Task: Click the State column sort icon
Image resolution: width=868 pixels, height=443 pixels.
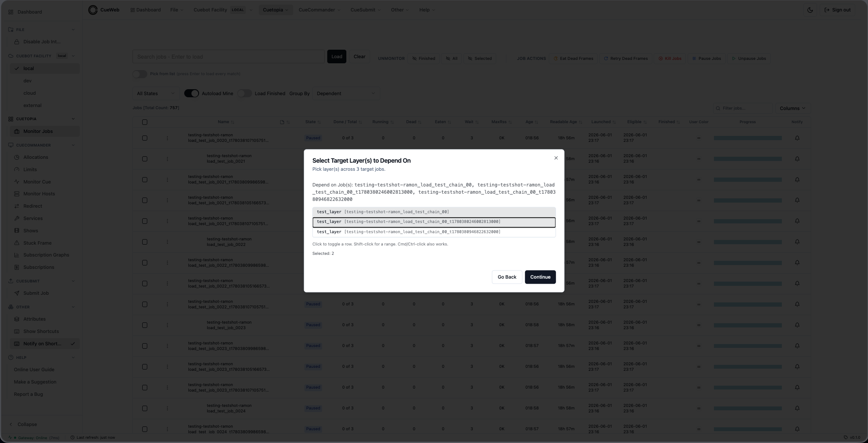Action: pos(319,122)
